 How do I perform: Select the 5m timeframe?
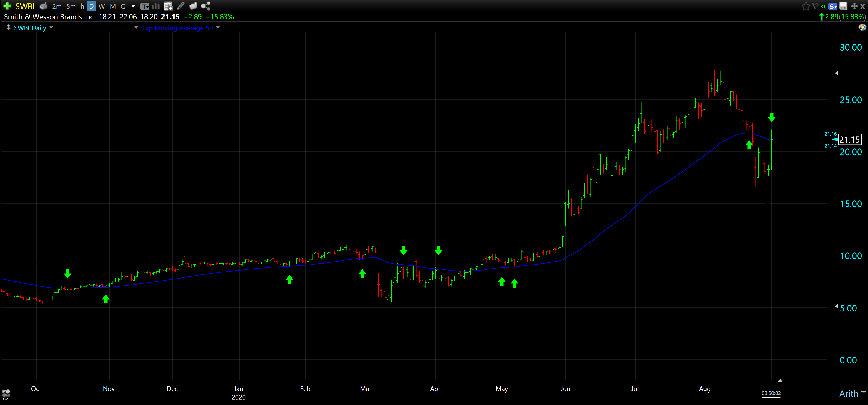click(71, 6)
